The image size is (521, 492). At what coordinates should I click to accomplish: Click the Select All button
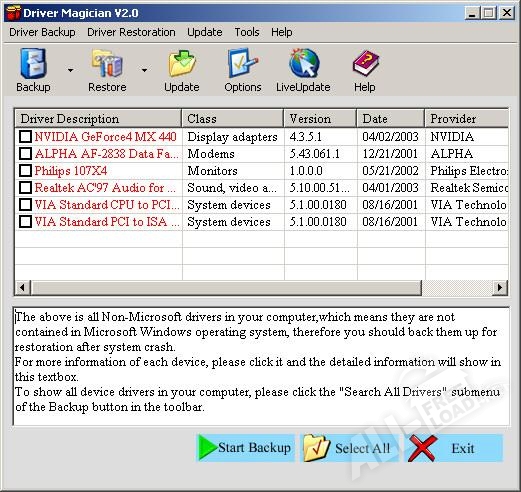[350, 448]
